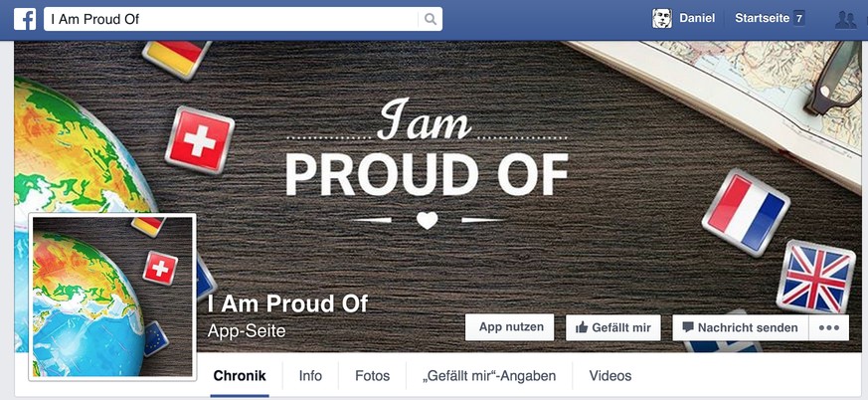Select the Fotos tab
868x400 pixels.
[372, 376]
